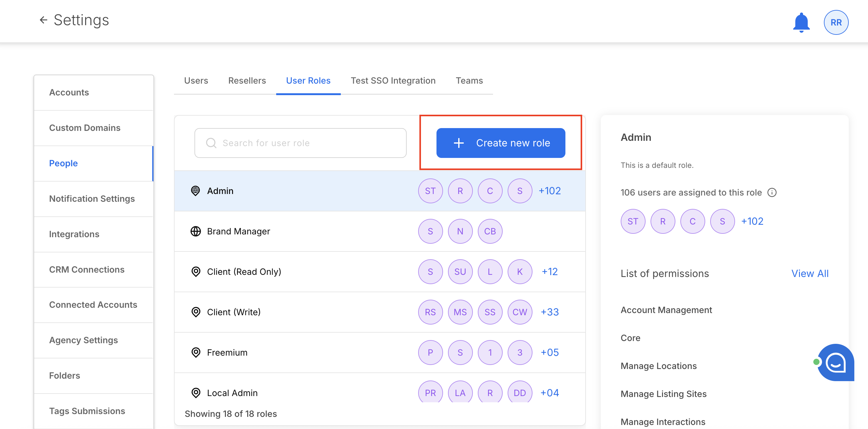Open Integrations in the settings sidebar
868x429 pixels.
pyautogui.click(x=74, y=234)
